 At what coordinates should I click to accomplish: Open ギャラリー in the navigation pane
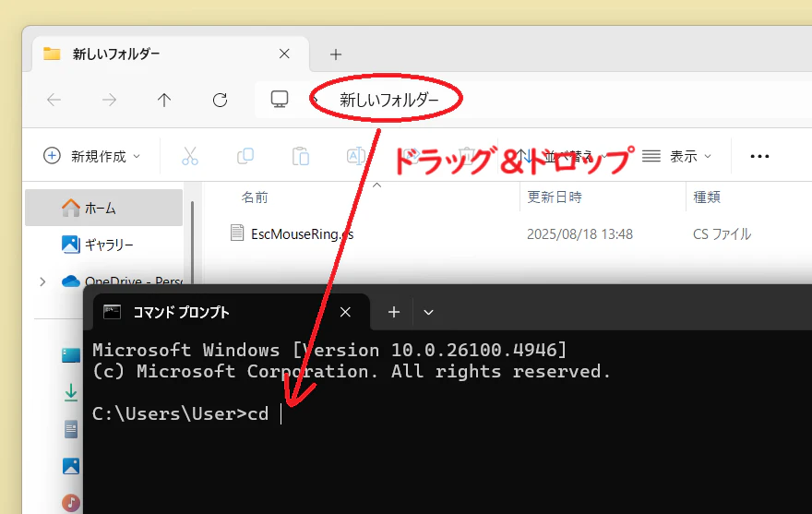103,244
